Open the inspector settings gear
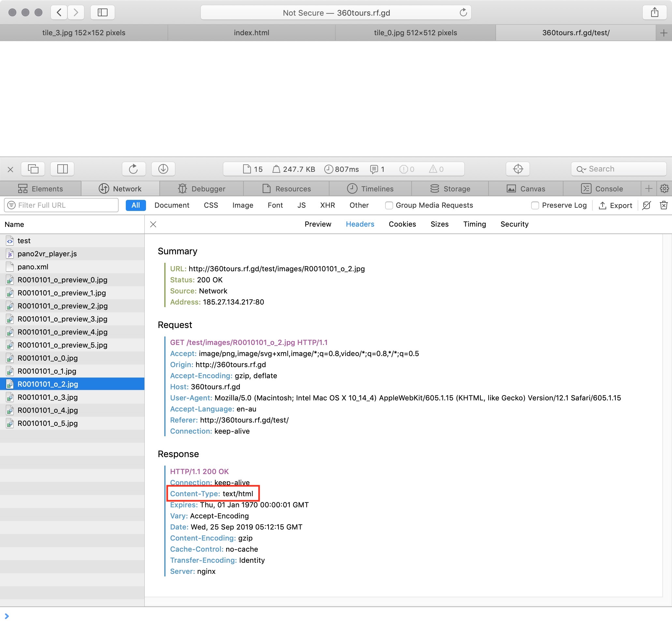Image resolution: width=672 pixels, height=626 pixels. 664,188
